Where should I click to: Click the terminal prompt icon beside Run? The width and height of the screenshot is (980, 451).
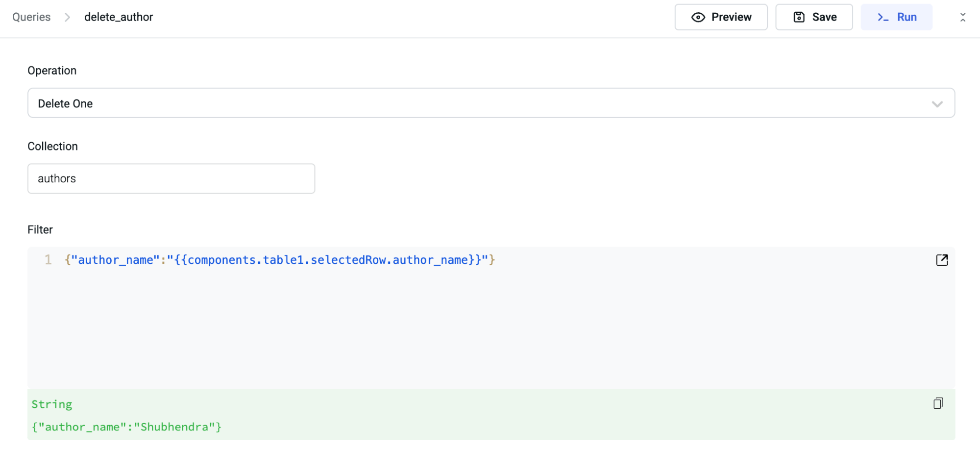[x=882, y=18]
